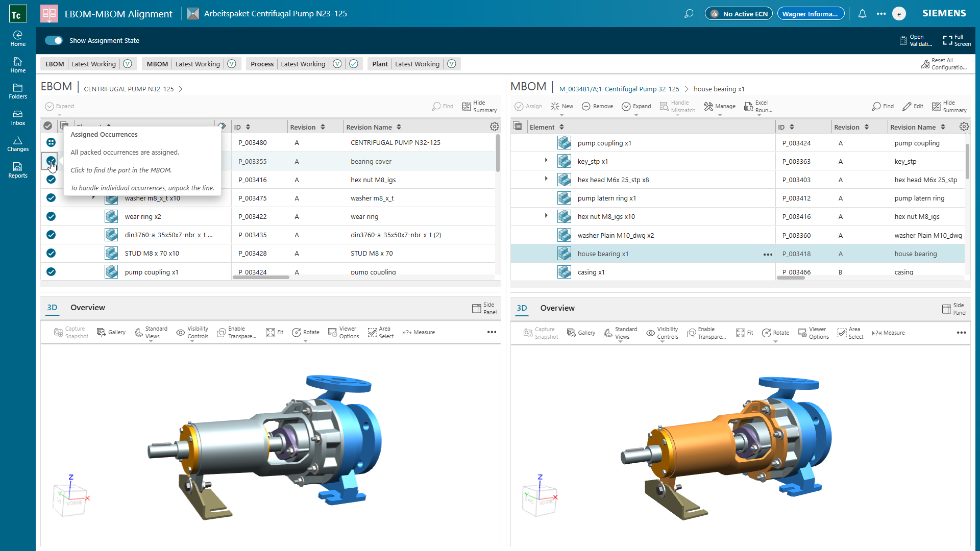Select the 3D tab in MBOM viewer
This screenshot has width=980, height=551.
coord(521,308)
